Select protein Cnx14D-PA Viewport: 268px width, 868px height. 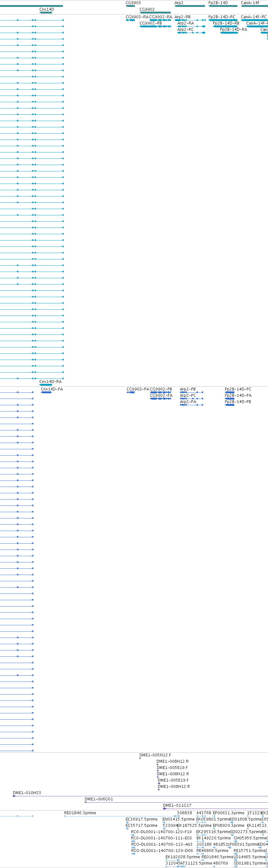tap(52, 389)
